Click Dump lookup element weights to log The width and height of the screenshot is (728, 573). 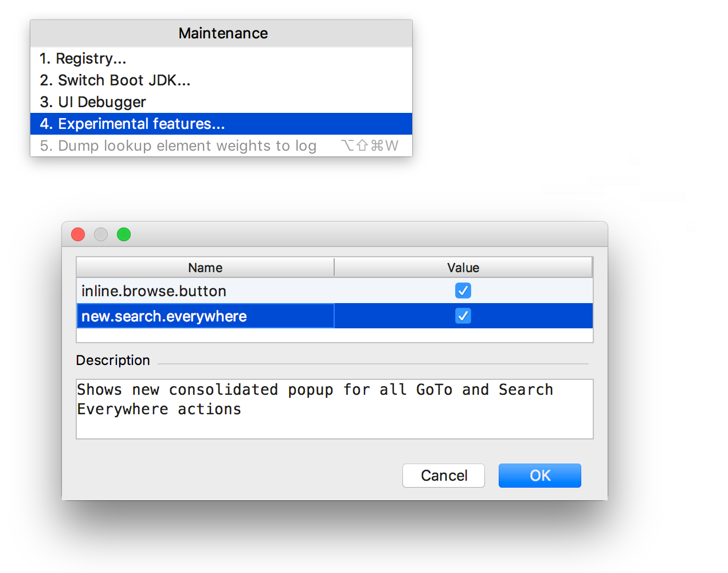(221, 146)
